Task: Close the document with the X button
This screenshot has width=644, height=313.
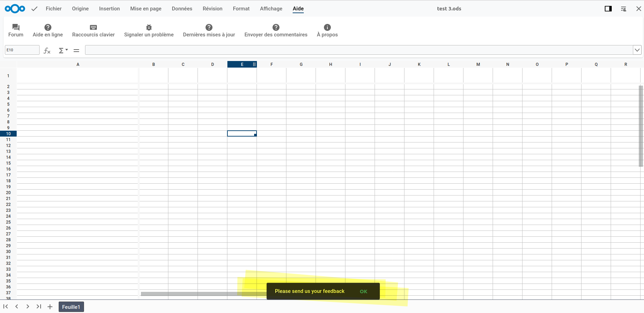Action: [639, 9]
